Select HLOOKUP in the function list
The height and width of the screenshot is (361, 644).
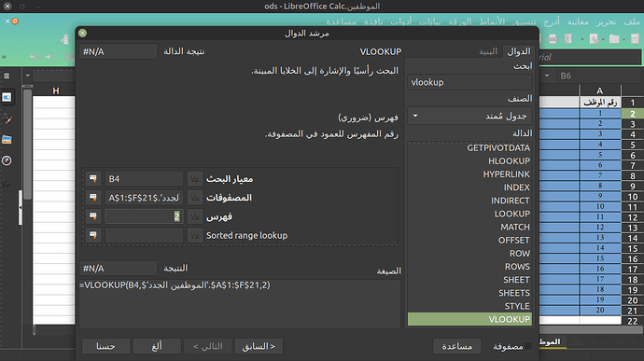tap(469, 161)
